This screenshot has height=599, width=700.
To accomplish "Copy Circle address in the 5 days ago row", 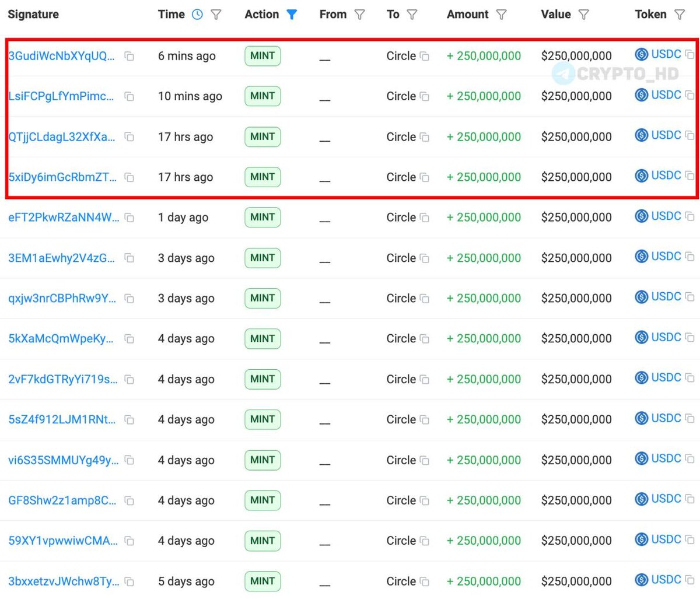I will point(425,582).
